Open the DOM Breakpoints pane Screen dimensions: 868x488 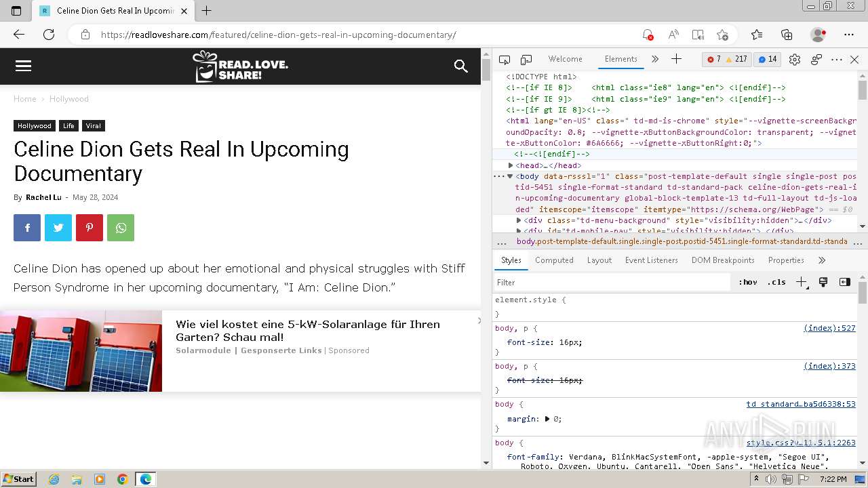pyautogui.click(x=723, y=260)
